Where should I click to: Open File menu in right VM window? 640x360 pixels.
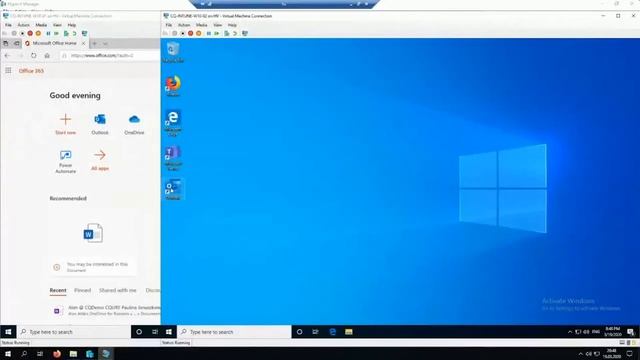coord(169,25)
